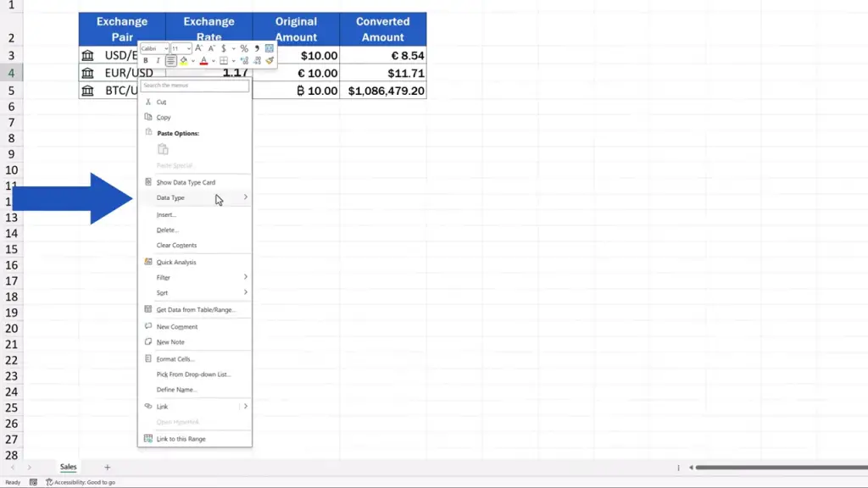Viewport: 868px width, 488px height.
Task: Toggle bold in the mini toolbar
Action: (x=146, y=61)
